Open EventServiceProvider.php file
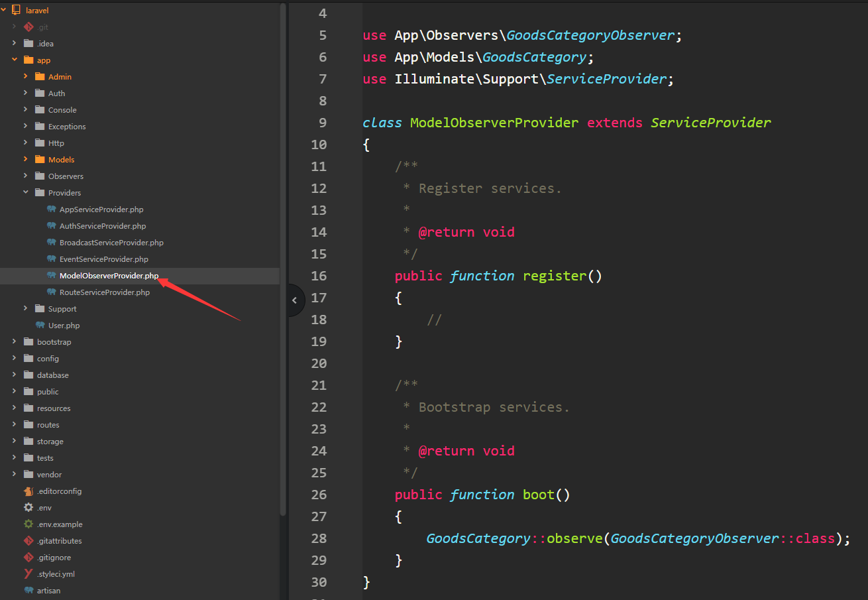 point(104,259)
